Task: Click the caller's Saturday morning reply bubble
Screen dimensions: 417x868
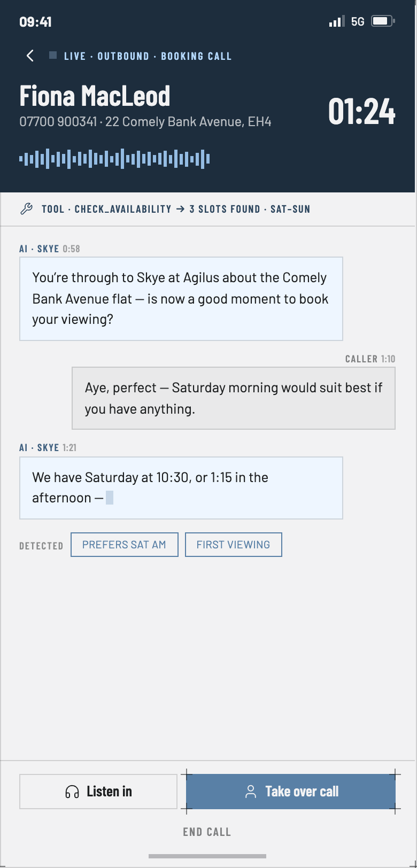Action: 234,398
